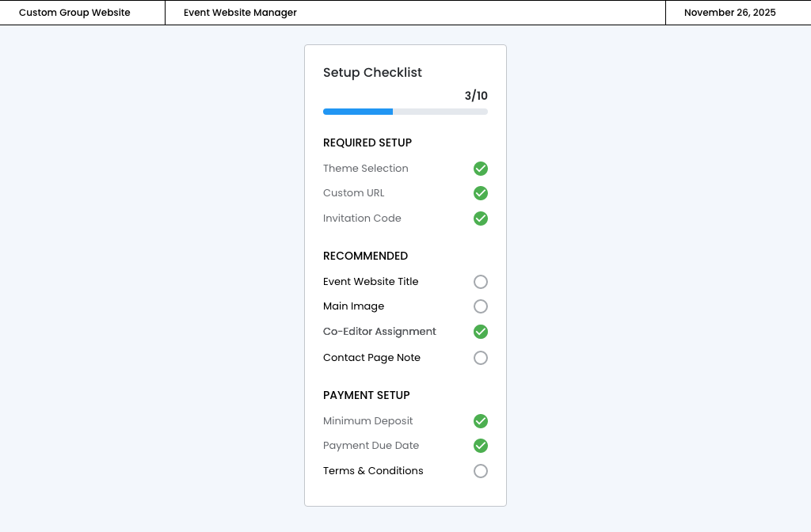Click the setup progress bar
Image resolution: width=811 pixels, height=532 pixels.
pyautogui.click(x=405, y=112)
